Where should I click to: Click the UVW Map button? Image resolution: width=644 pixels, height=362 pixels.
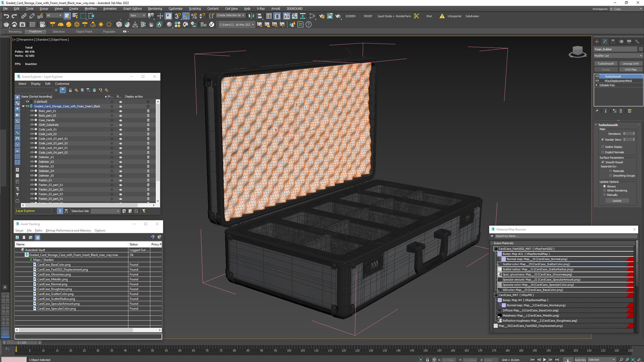click(x=631, y=70)
